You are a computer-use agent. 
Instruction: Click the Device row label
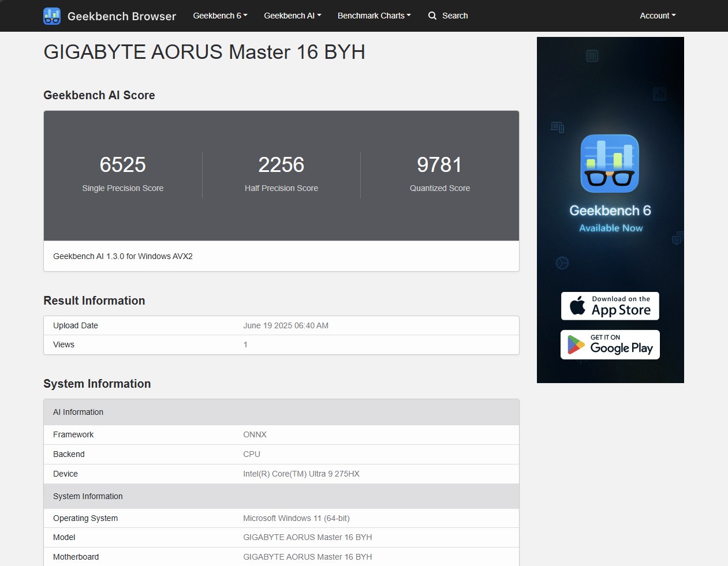[x=65, y=474]
